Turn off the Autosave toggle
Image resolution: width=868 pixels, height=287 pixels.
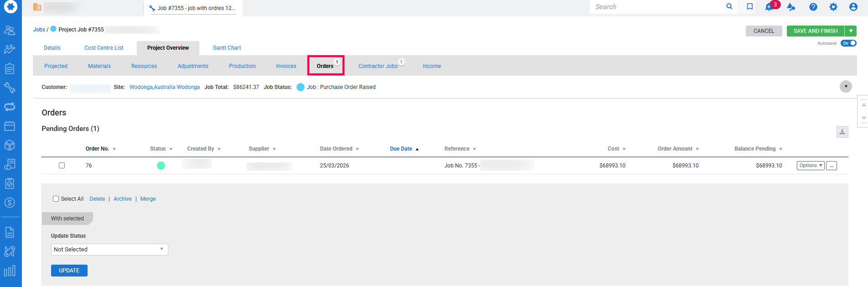point(848,43)
